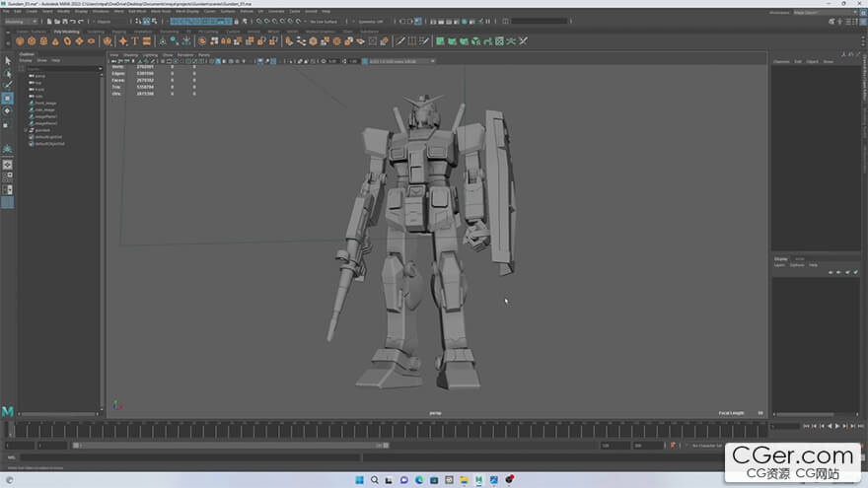
Task: Switch to the Sculpting shelf tab
Action: click(96, 32)
